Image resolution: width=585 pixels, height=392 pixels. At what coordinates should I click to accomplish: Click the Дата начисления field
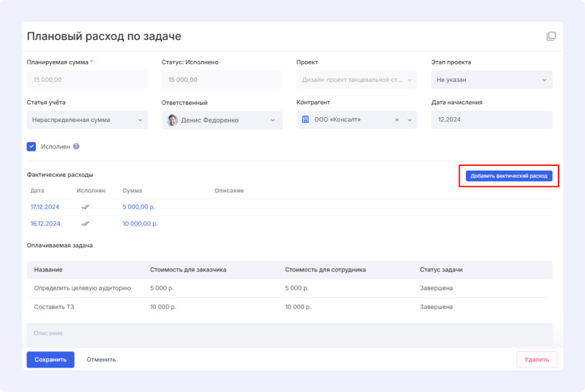(492, 120)
